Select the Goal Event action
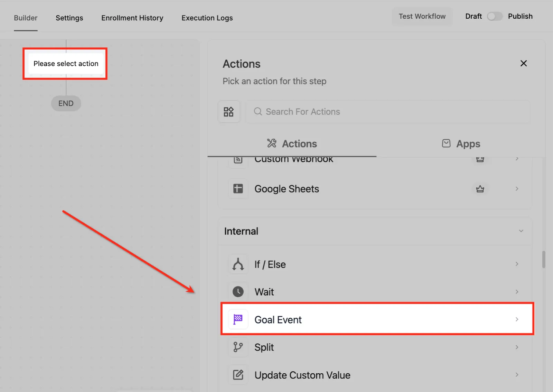This screenshot has width=553, height=392. coord(377,319)
